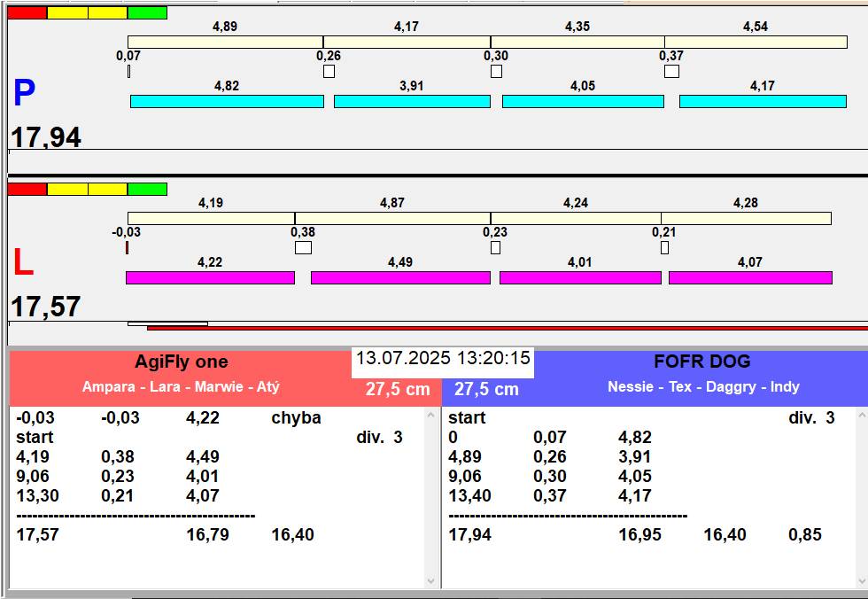This screenshot has width=868, height=599.
Task: Click the red start light in lane L
Action: pos(27,190)
